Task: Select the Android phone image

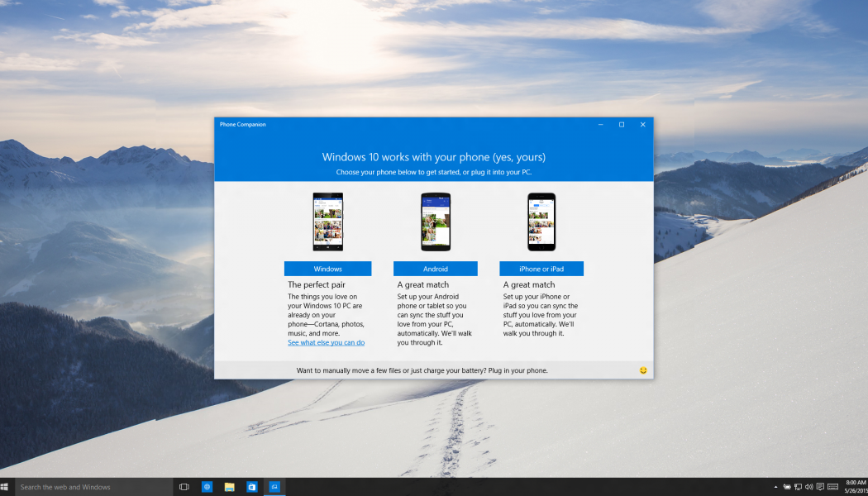Action: (x=436, y=222)
